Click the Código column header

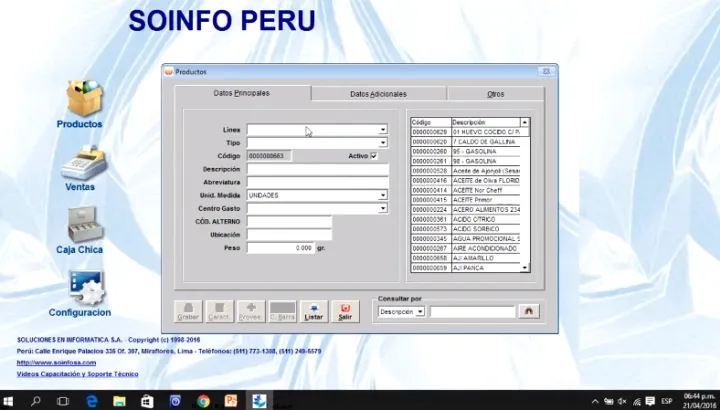pyautogui.click(x=431, y=123)
